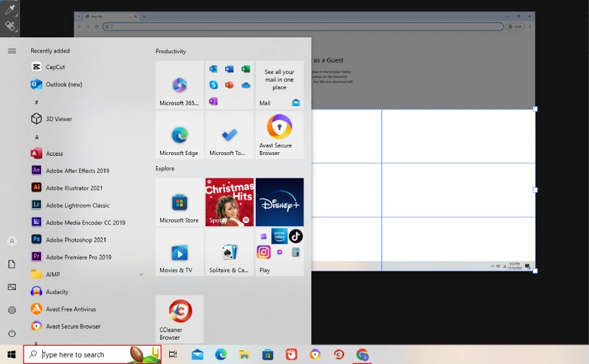Click the taskbar search box

(x=92, y=354)
